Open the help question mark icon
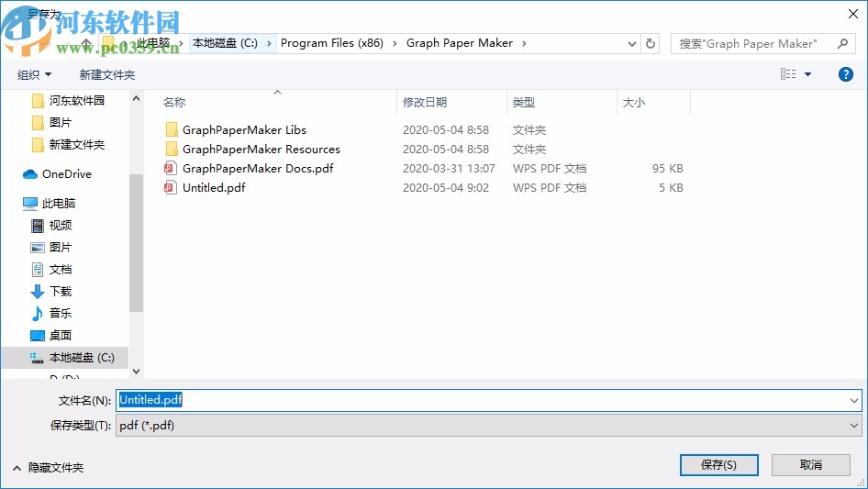Image resolution: width=868 pixels, height=489 pixels. point(845,74)
